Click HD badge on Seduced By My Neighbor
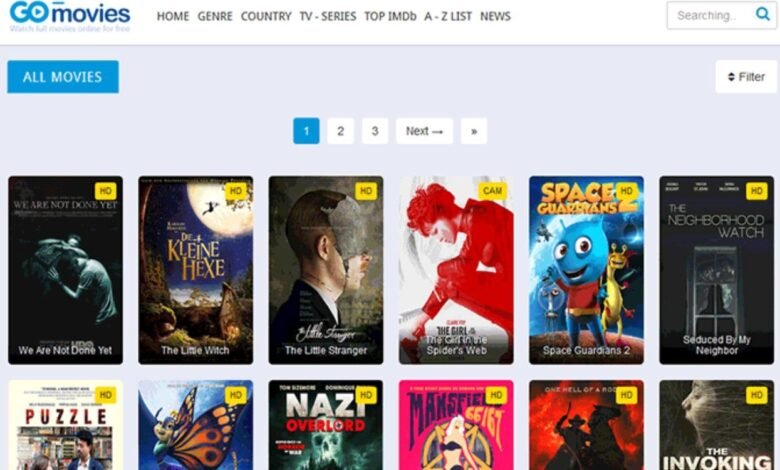780x470 pixels. (x=757, y=191)
